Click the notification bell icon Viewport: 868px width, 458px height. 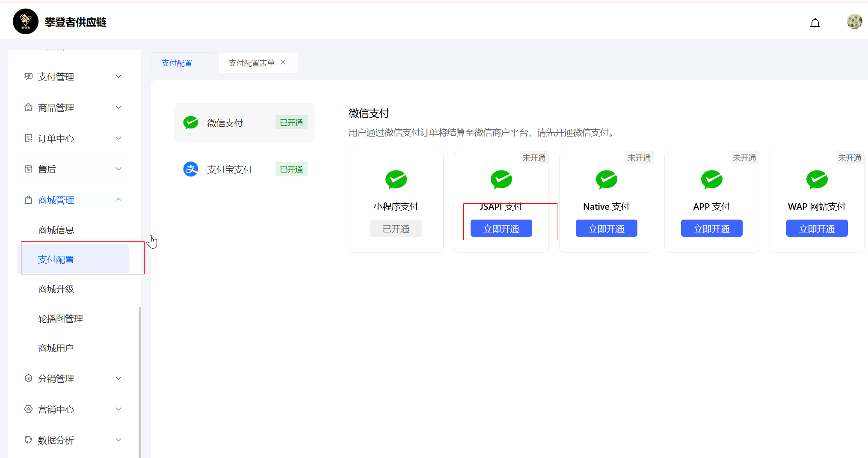tap(815, 23)
